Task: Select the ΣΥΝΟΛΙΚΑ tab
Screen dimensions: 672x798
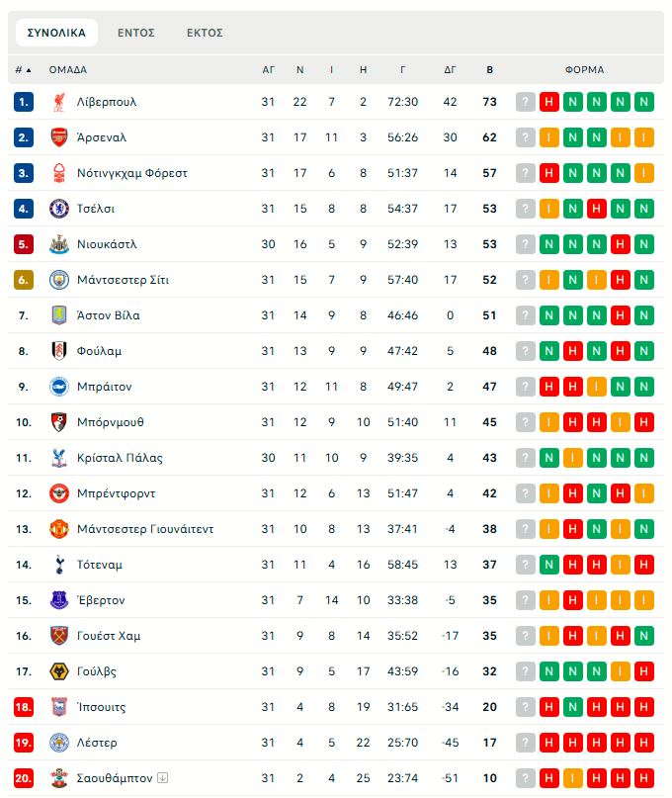Action: [56, 33]
